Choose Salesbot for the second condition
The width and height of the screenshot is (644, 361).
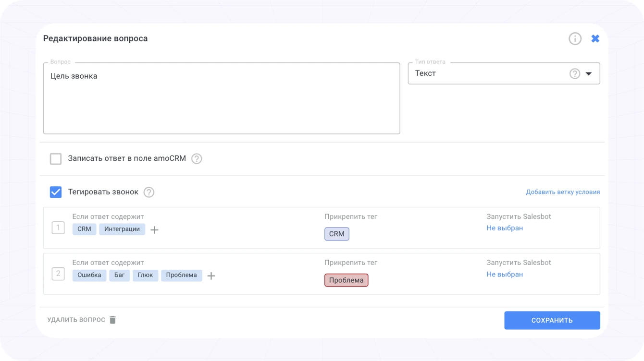tap(505, 274)
